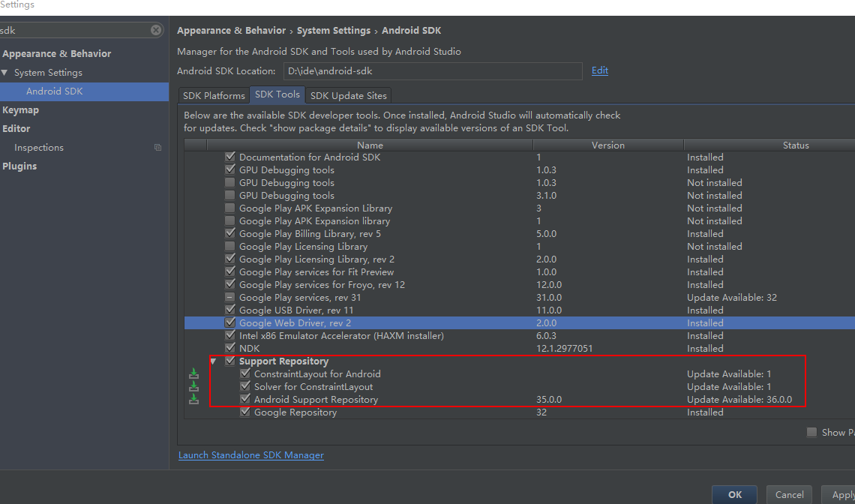Screen dimensions: 855x504
Task: Select Appearance & Behavior category
Action: pos(57,53)
